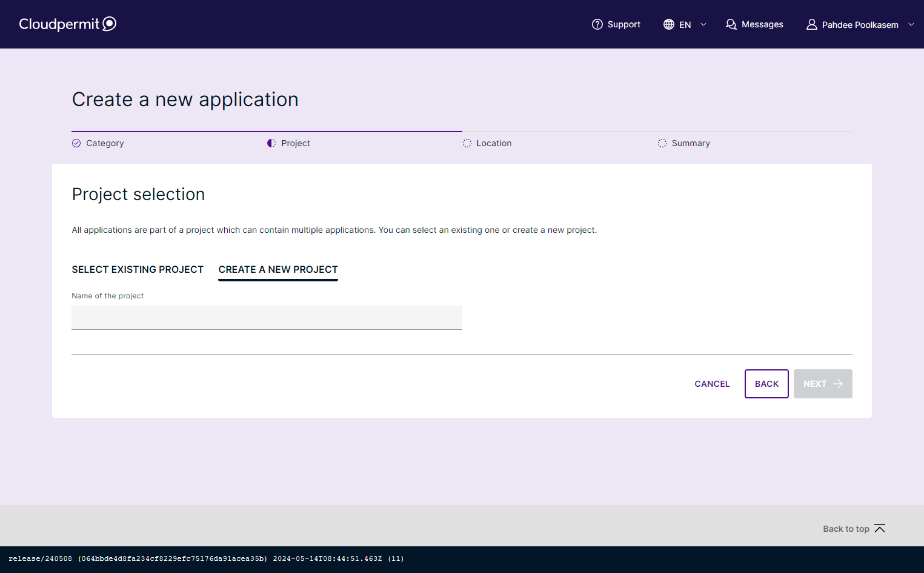924x573 pixels.
Task: Click the Back to top arrow icon
Action: tap(880, 528)
